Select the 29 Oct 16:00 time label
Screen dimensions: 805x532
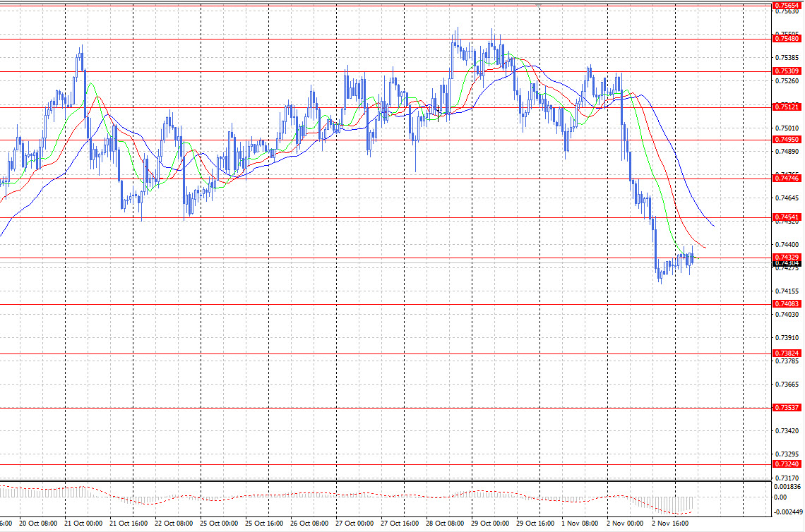tap(535, 524)
